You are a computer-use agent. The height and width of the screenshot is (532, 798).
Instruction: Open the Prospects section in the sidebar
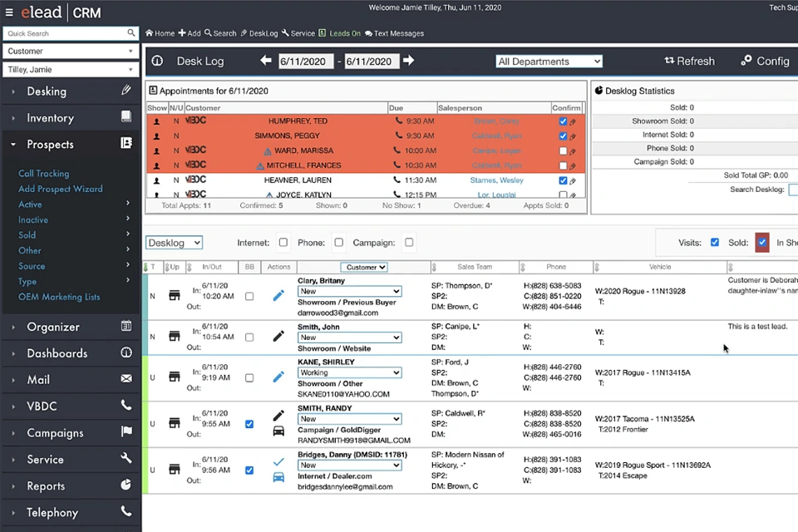50,144
